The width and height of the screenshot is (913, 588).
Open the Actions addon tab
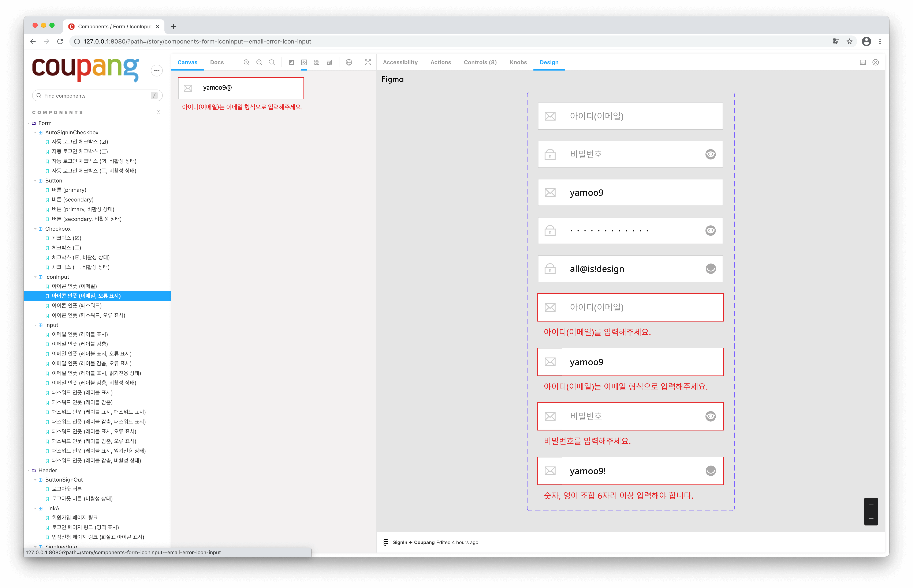pos(440,62)
